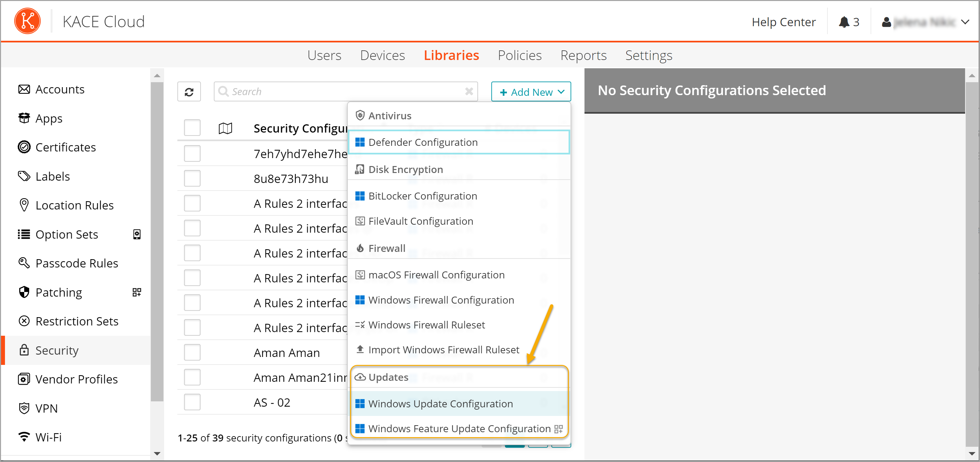The height and width of the screenshot is (462, 980).
Task: Check the 8u8e73h73hu row checkbox
Action: [192, 178]
